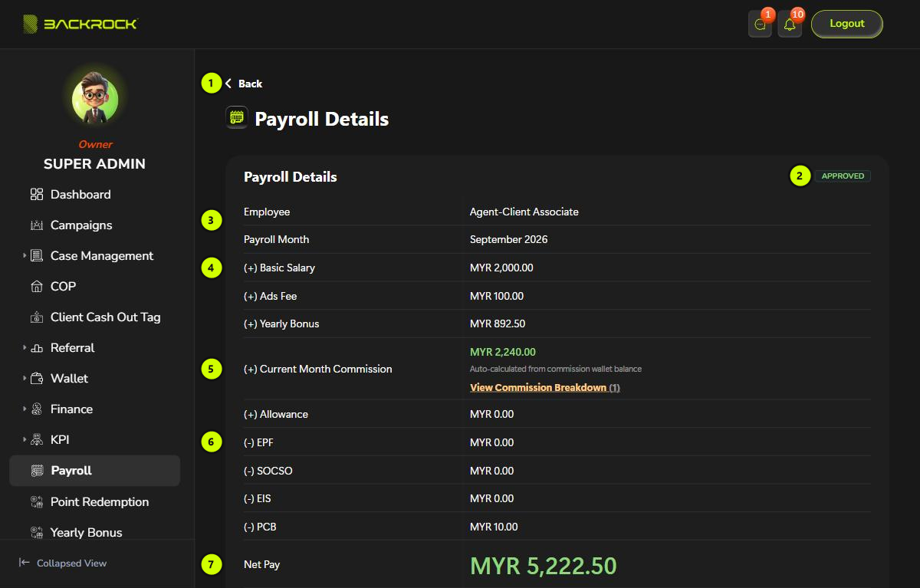920x588 pixels.
Task: Click the '(+) Ads Fee' row label
Action: tap(271, 296)
